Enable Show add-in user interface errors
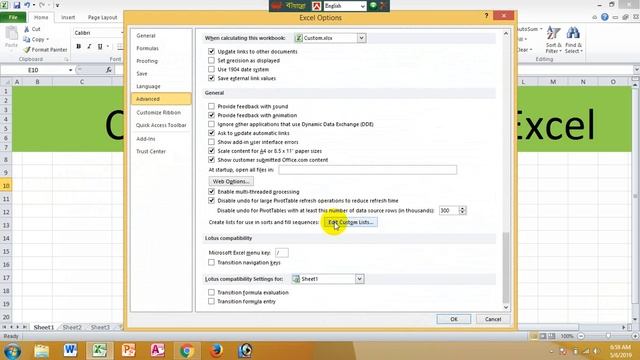This screenshot has width=640, height=360. coord(211,142)
